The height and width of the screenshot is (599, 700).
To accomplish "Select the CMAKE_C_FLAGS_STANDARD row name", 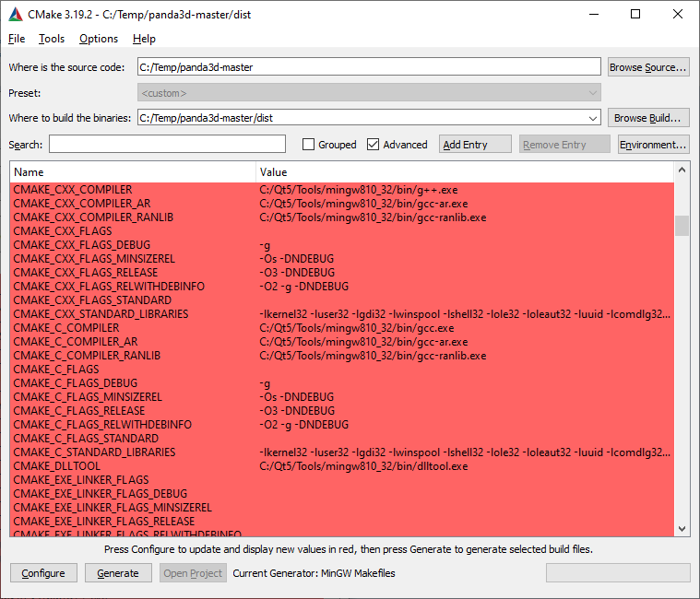I will (86, 439).
